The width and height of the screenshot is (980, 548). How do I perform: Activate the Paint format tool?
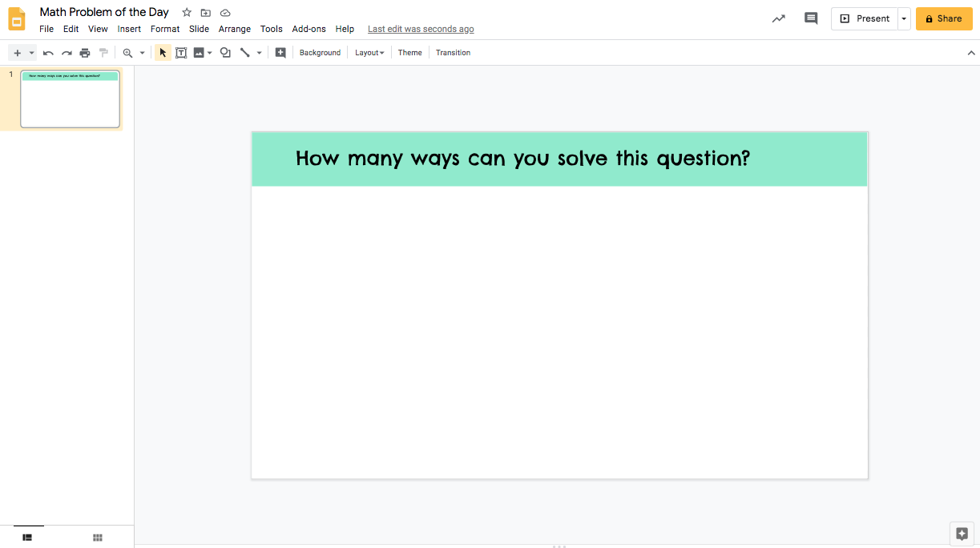(103, 52)
